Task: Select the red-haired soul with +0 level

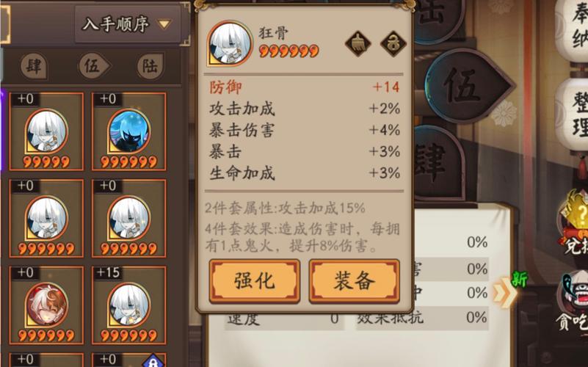Action: click(46, 305)
